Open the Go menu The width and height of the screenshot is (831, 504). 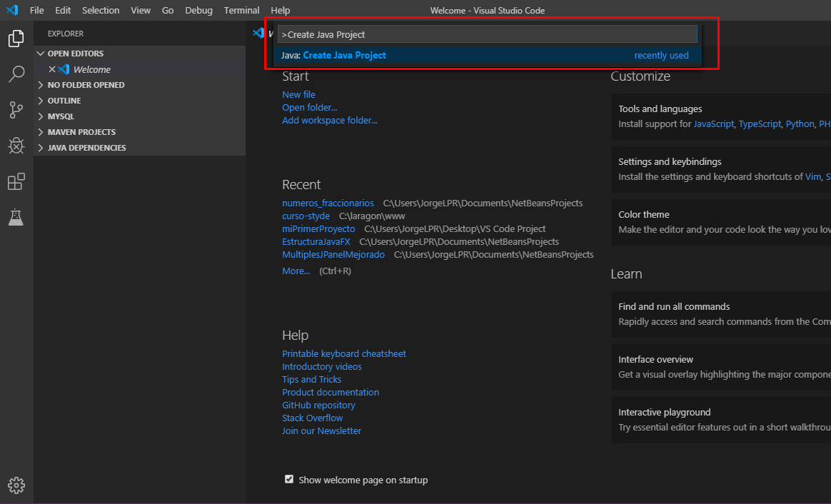click(168, 10)
